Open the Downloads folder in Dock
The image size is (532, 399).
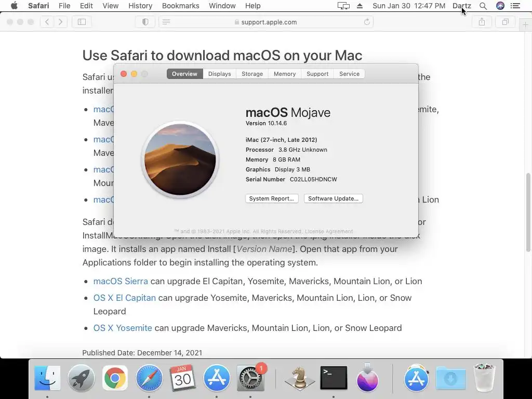450,378
